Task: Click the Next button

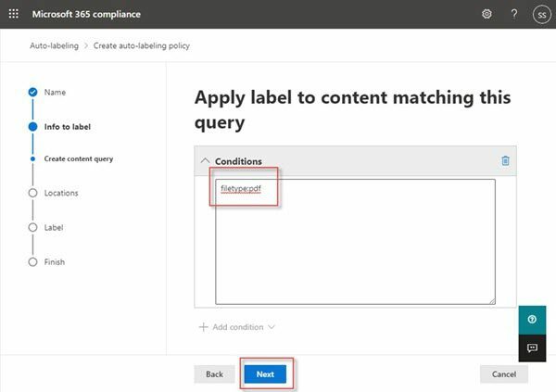Action: [x=265, y=373]
